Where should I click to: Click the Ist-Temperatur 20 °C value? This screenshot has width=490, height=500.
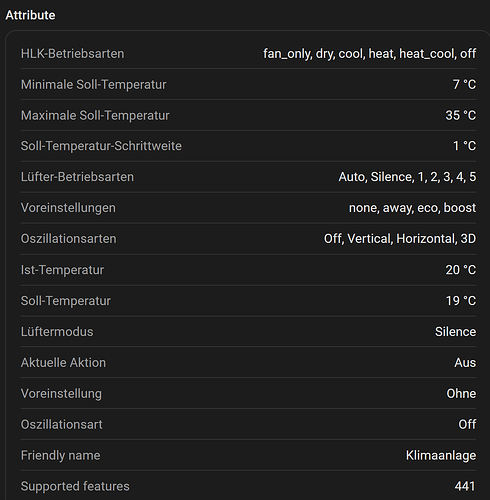coord(461,270)
